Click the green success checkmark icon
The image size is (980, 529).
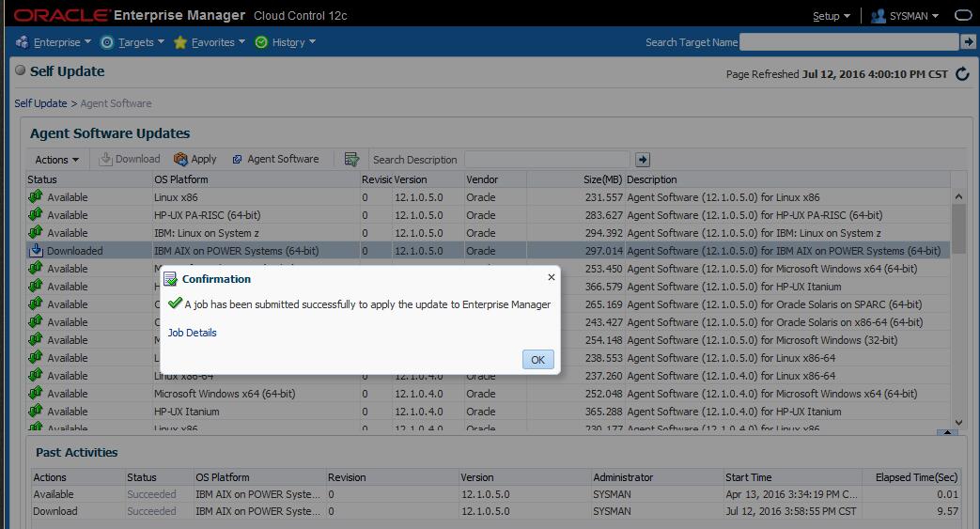pyautogui.click(x=175, y=303)
